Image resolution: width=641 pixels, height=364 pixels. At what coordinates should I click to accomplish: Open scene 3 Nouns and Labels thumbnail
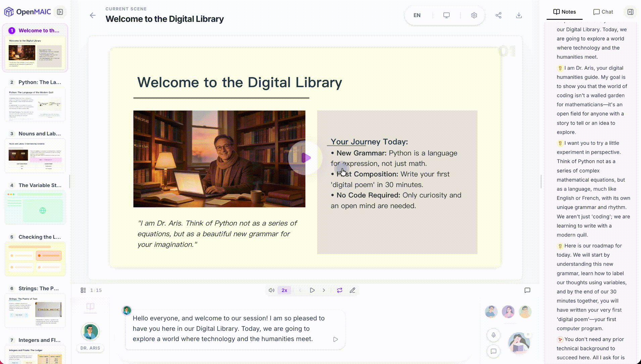point(35,155)
